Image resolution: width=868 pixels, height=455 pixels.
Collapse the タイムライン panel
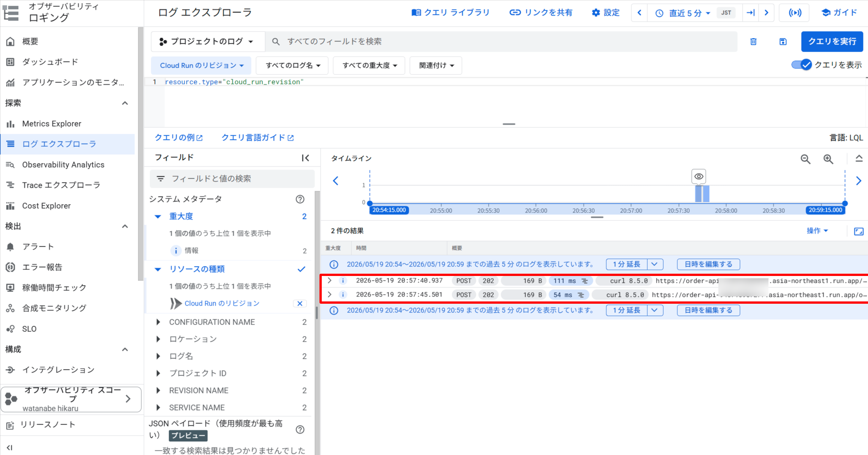click(859, 159)
